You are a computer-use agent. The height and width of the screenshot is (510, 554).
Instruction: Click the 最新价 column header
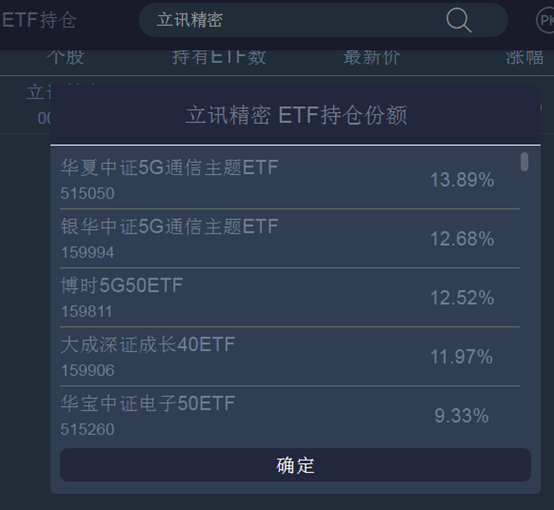click(371, 57)
